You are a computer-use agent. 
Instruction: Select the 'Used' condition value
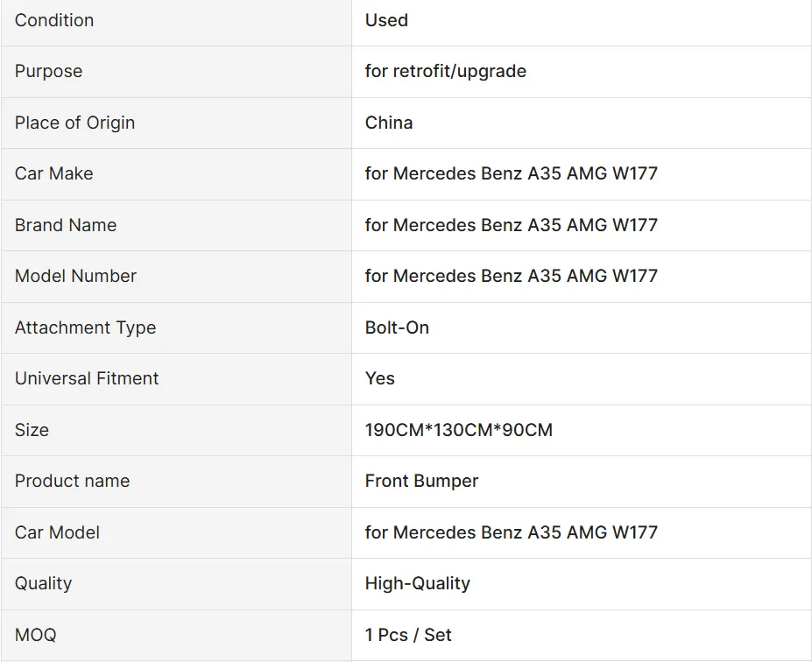[386, 20]
